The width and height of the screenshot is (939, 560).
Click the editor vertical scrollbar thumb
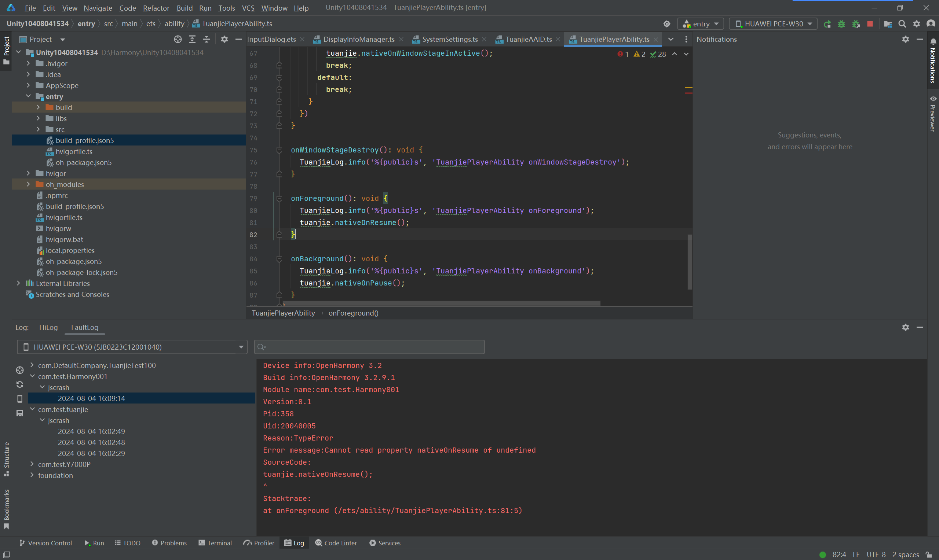(x=690, y=262)
